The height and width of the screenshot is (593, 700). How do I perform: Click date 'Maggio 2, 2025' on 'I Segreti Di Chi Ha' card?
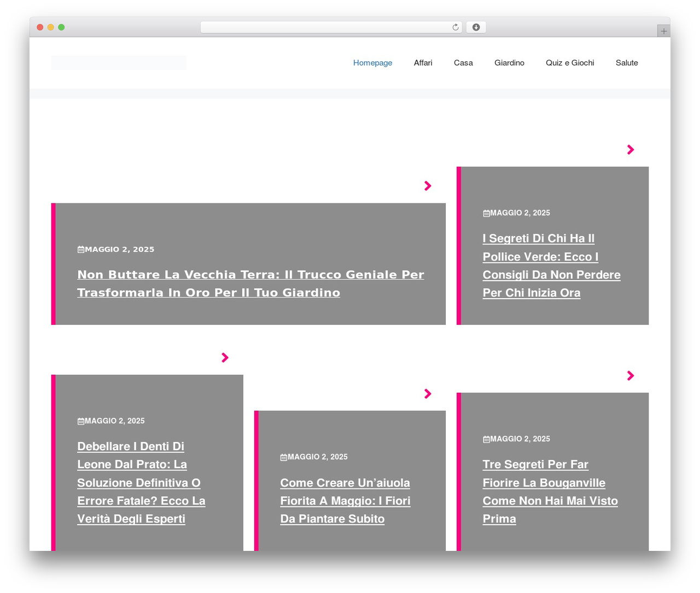coord(520,213)
